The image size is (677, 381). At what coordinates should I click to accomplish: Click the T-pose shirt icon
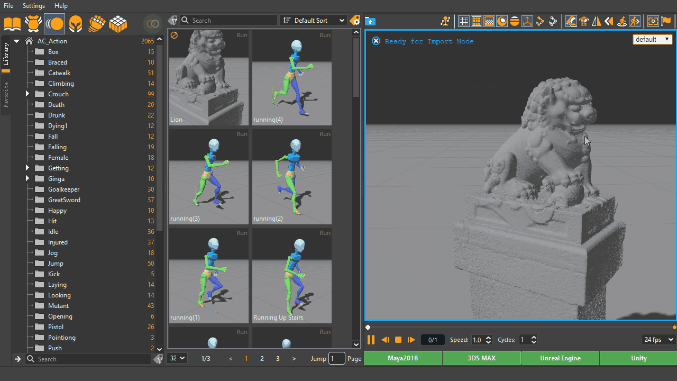[584, 21]
